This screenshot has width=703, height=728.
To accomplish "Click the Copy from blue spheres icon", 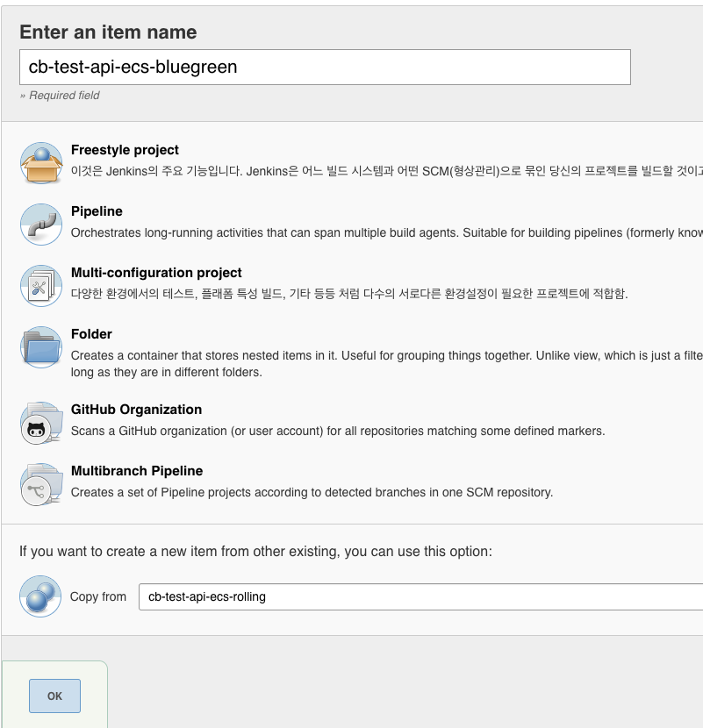I will click(40, 596).
